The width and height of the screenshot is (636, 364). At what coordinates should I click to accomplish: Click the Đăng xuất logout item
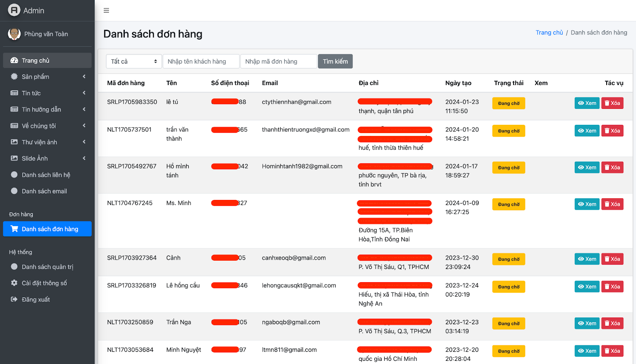coord(36,299)
